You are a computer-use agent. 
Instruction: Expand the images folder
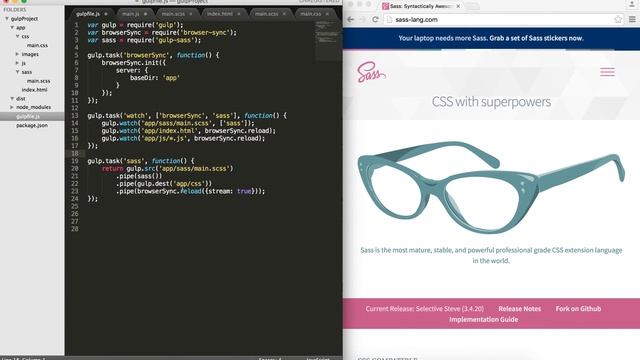(18, 54)
